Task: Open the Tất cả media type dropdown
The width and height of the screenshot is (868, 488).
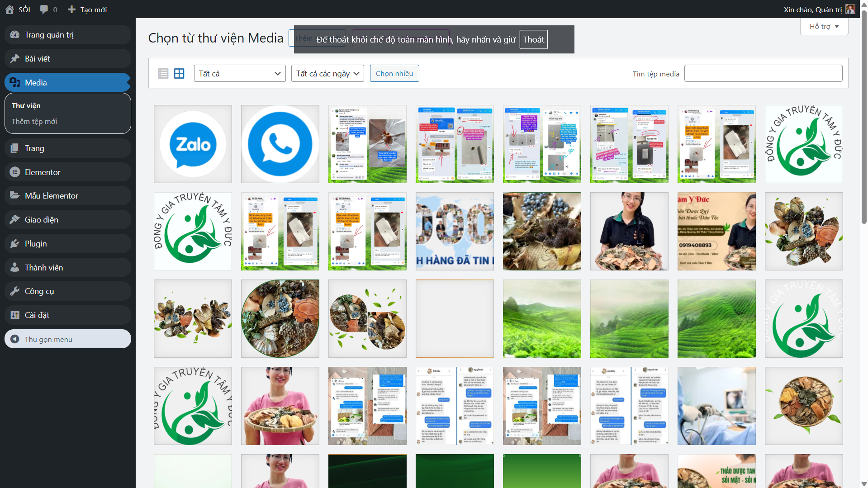Action: pos(240,74)
